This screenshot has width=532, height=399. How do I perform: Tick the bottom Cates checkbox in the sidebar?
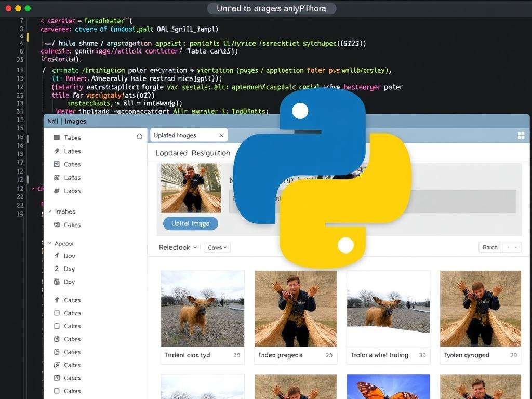(x=56, y=391)
